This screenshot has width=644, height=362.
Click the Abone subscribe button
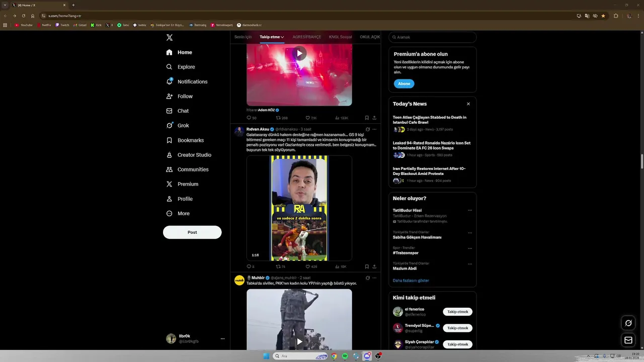[x=404, y=83]
